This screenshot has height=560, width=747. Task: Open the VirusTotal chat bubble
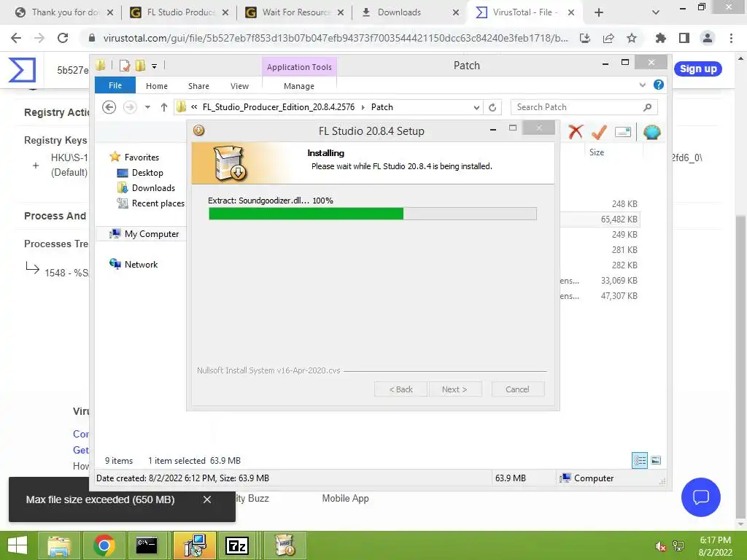[701, 497]
